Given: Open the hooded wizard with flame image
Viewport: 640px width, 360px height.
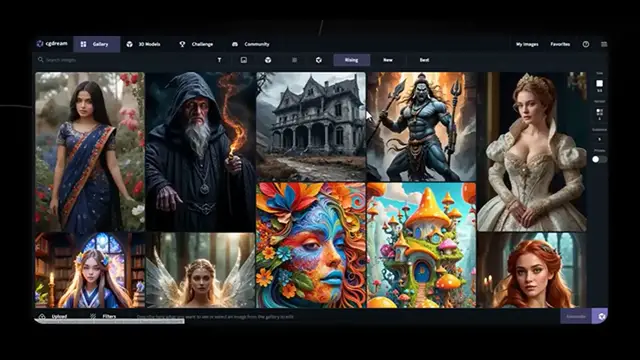Looking at the screenshot, I should 200,152.
